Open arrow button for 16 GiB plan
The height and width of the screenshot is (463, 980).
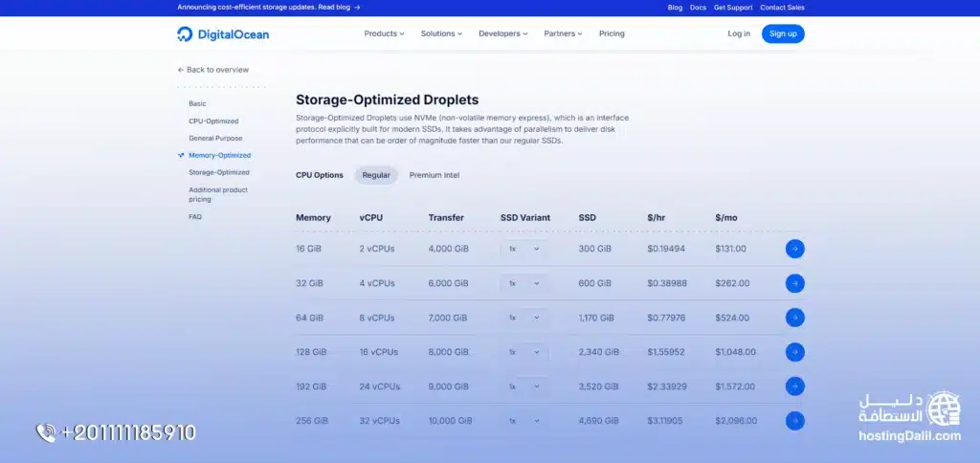click(794, 249)
